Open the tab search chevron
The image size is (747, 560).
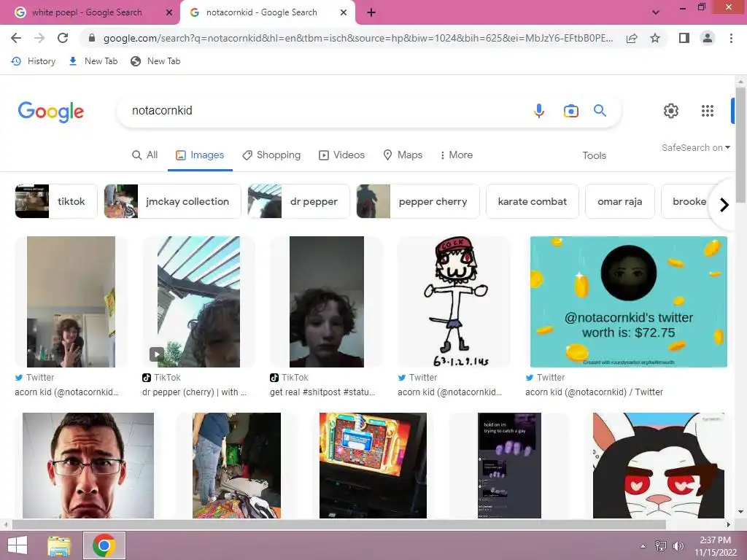(656, 12)
